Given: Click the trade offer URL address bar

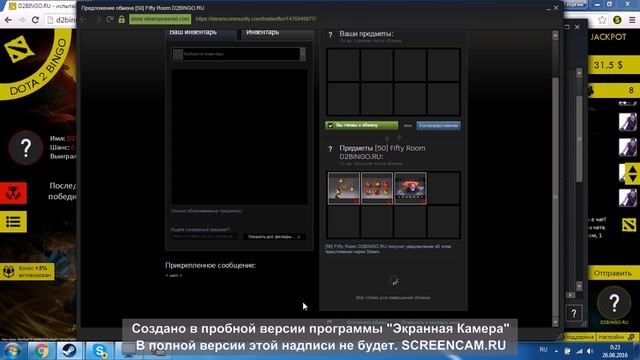Looking at the screenshot, I should tap(255, 19).
